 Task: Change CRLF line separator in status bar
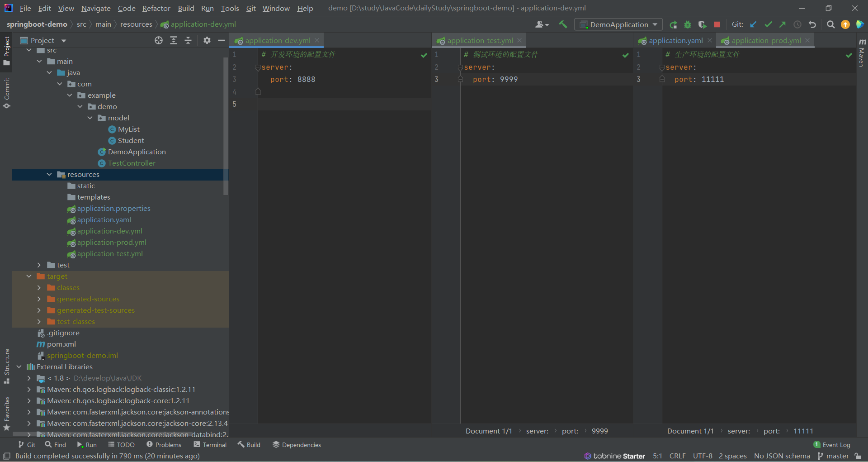coord(677,456)
